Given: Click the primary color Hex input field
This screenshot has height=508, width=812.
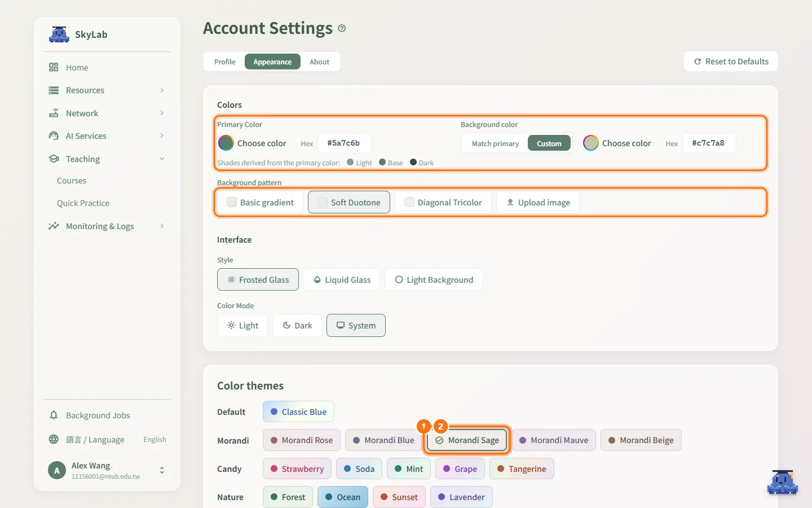Looking at the screenshot, I should [344, 143].
